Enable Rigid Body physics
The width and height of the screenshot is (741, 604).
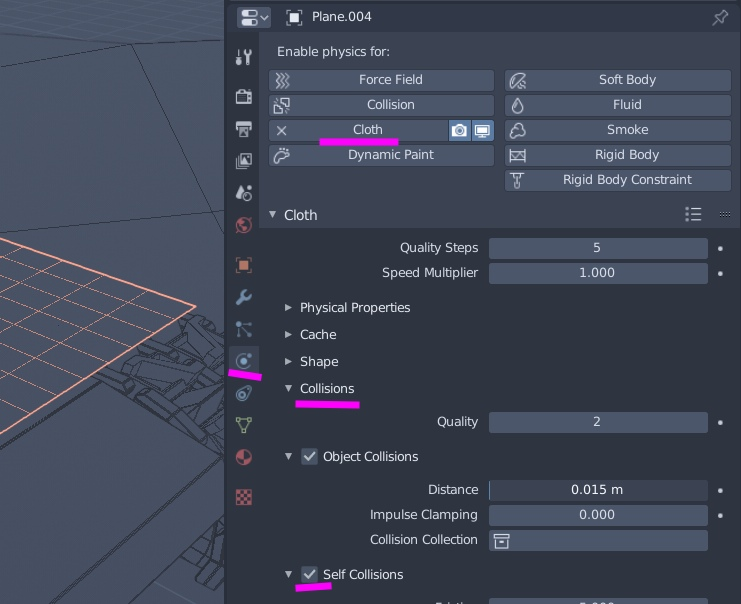pos(618,155)
